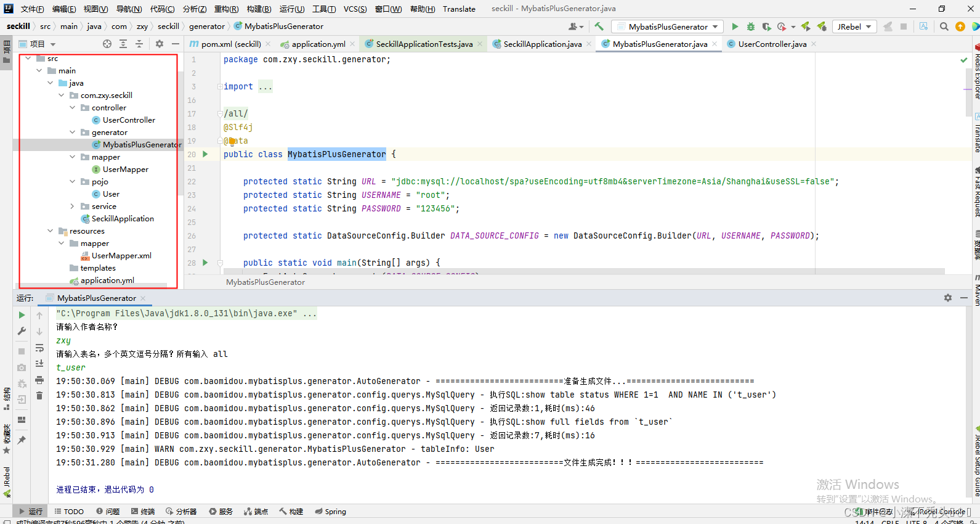Clear console with the trash icon
The height and width of the screenshot is (524, 980).
pos(39,396)
